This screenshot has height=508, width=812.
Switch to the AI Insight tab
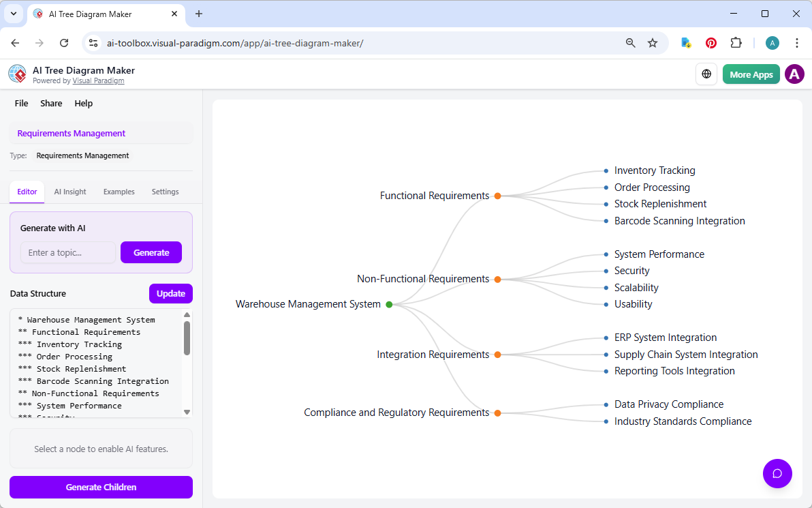[x=69, y=192]
